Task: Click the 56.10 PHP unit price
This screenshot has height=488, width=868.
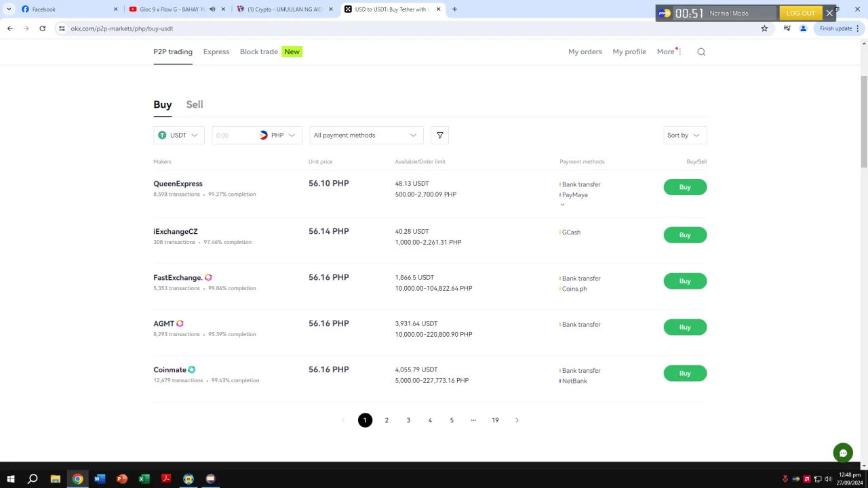Action: click(x=329, y=184)
